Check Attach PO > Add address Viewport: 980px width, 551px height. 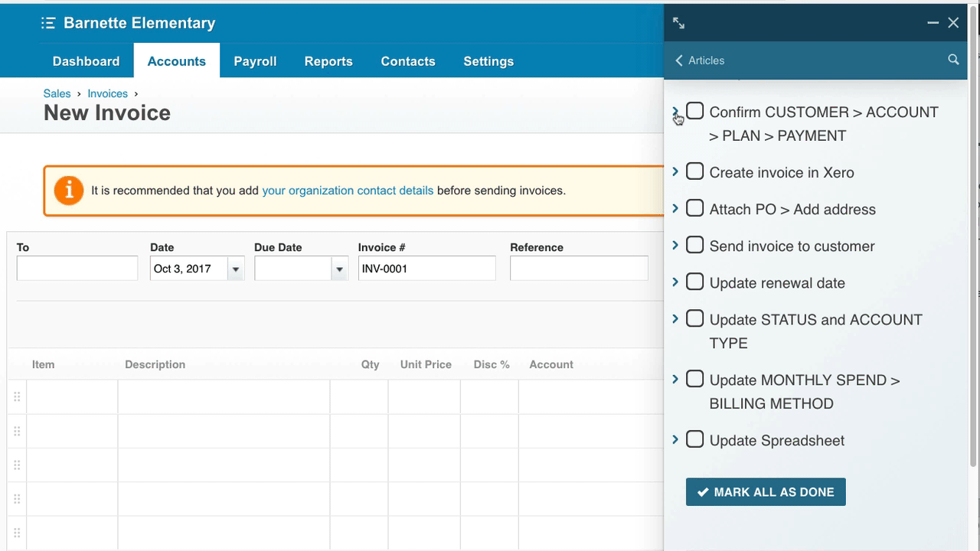click(694, 208)
